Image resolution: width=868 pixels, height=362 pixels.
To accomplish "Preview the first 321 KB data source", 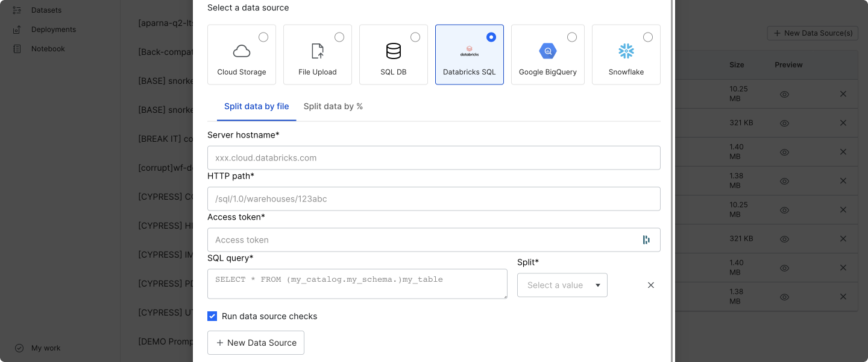I will point(784,123).
